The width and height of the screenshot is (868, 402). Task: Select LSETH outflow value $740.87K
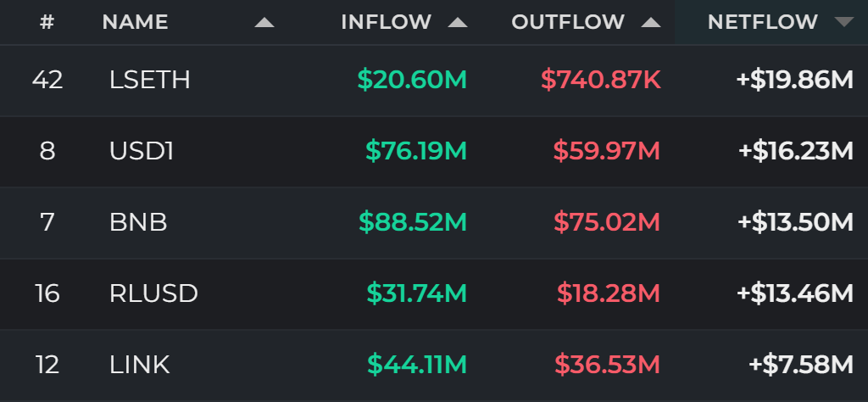(601, 81)
